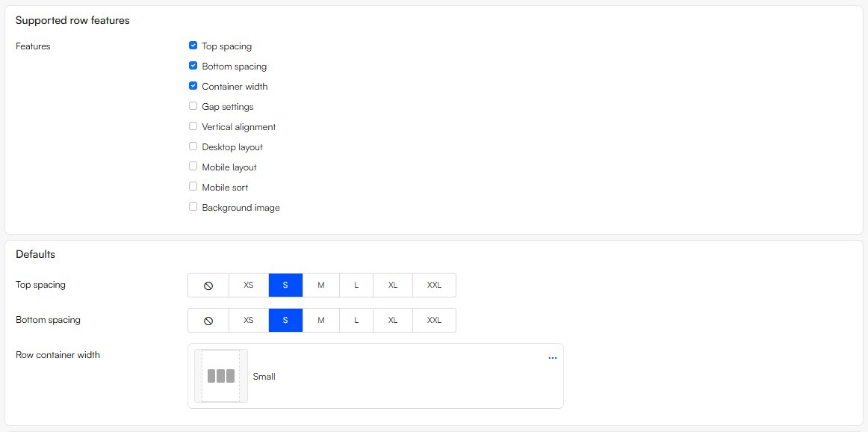Select XS for Top spacing
868x432 pixels.
248,285
